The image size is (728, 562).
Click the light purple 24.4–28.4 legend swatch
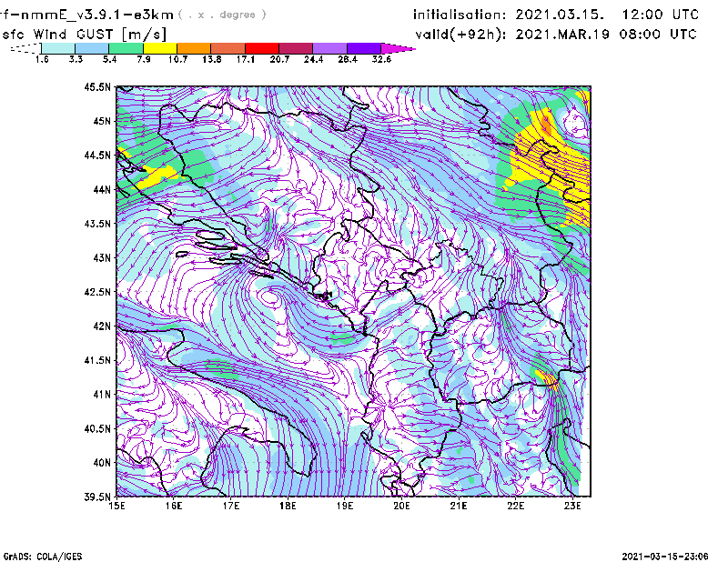[329, 48]
